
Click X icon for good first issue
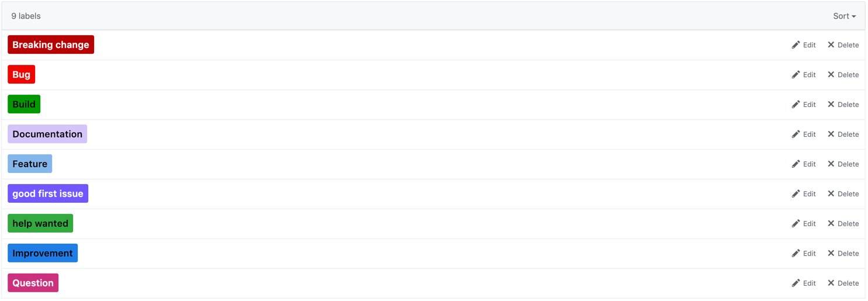tap(831, 194)
